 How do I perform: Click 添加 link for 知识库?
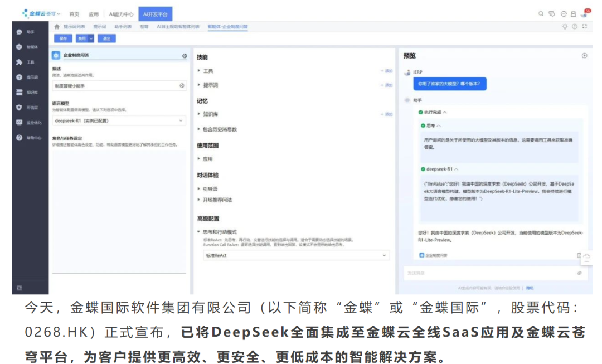pyautogui.click(x=387, y=114)
